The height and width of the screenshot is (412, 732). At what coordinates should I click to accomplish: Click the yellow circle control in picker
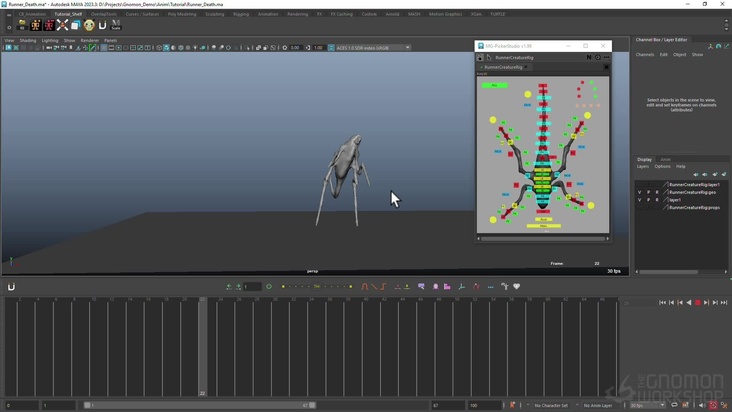tap(528, 94)
